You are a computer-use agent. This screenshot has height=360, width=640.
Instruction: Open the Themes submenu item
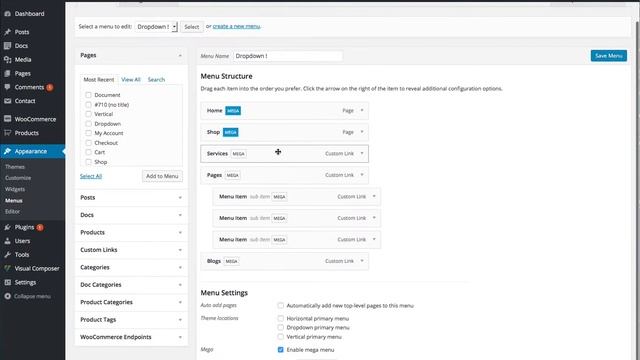(x=15, y=167)
